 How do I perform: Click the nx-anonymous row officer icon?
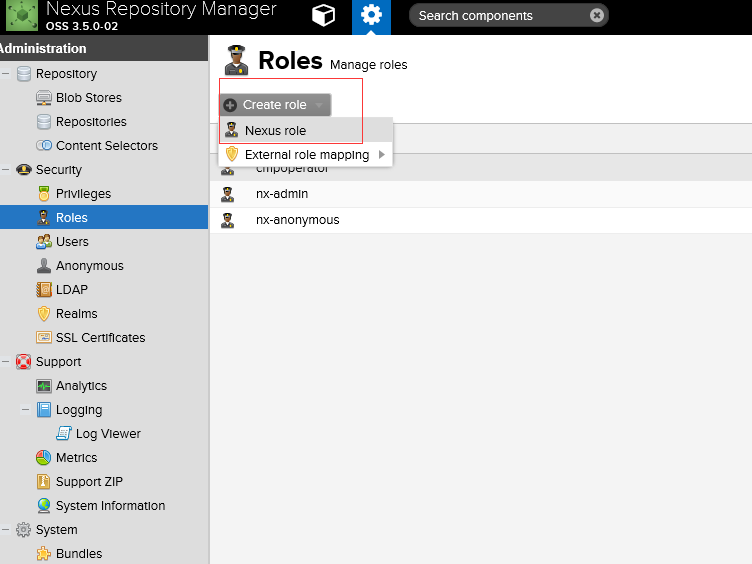point(227,220)
